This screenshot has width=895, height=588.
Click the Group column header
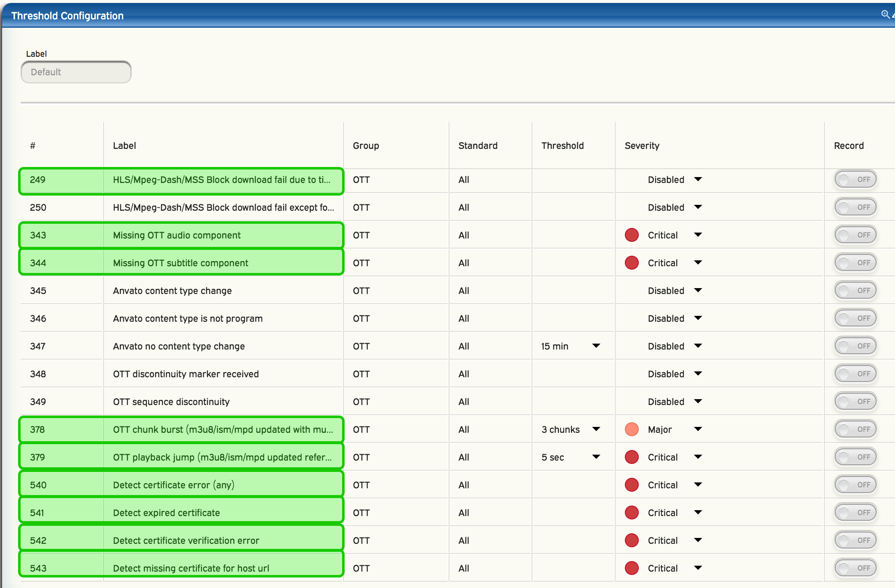pyautogui.click(x=366, y=146)
